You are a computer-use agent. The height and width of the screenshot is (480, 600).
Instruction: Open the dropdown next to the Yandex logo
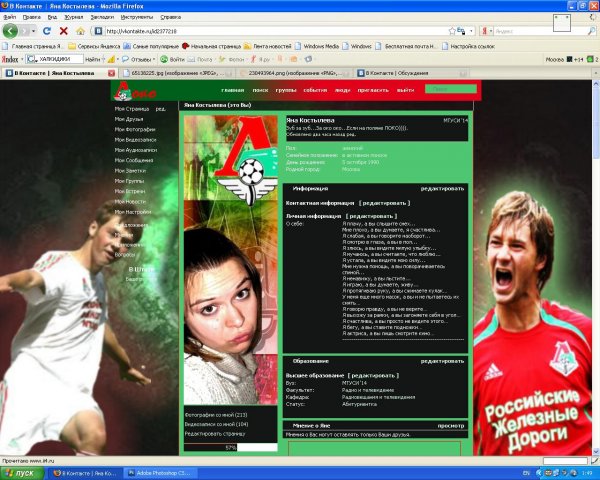(22, 59)
